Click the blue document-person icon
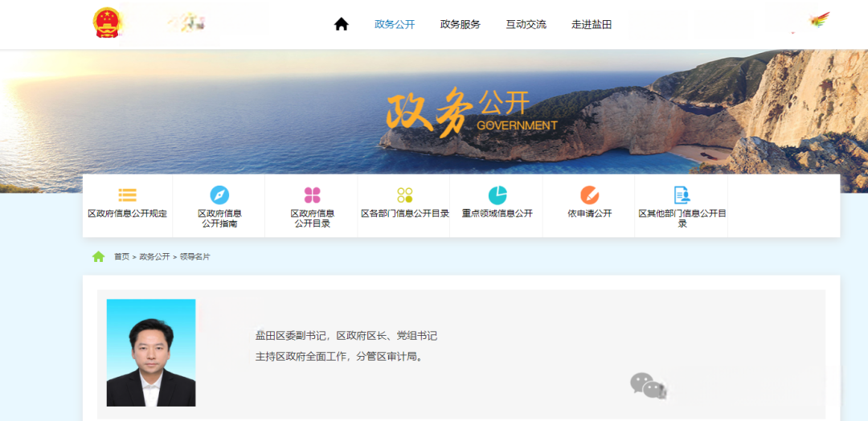Screen dimensions: 868x421 682,194
